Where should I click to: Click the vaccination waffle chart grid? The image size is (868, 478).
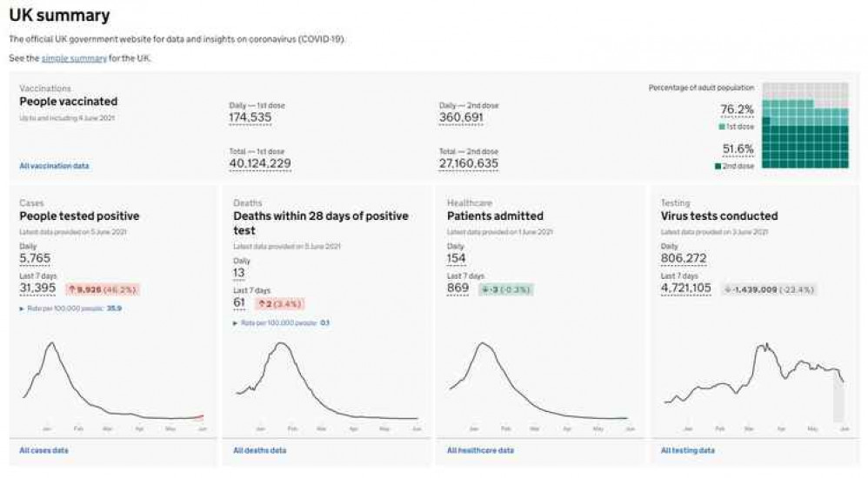805,126
